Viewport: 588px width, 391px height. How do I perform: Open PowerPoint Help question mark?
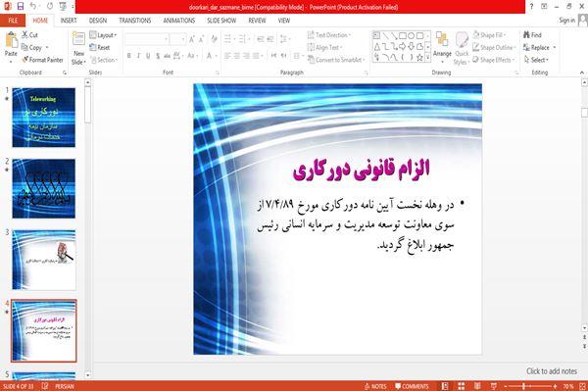tap(531, 7)
